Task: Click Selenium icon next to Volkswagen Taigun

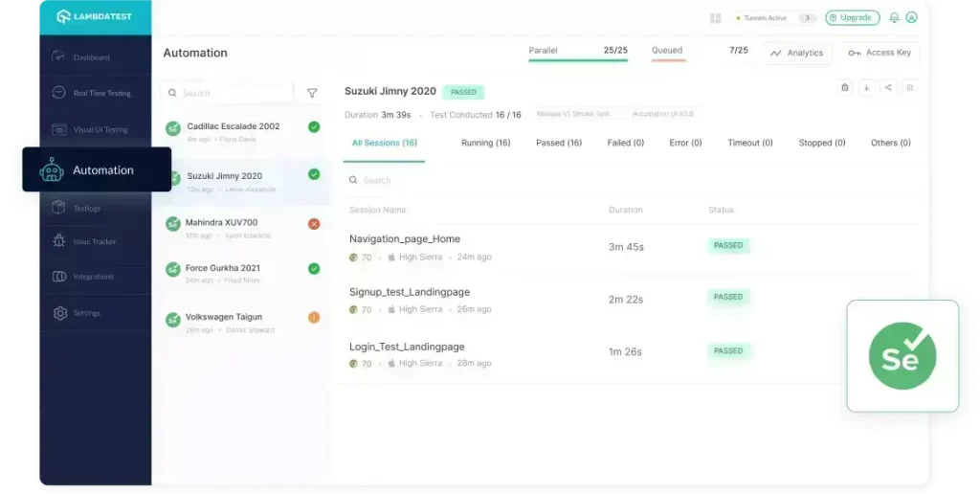Action: point(173,320)
